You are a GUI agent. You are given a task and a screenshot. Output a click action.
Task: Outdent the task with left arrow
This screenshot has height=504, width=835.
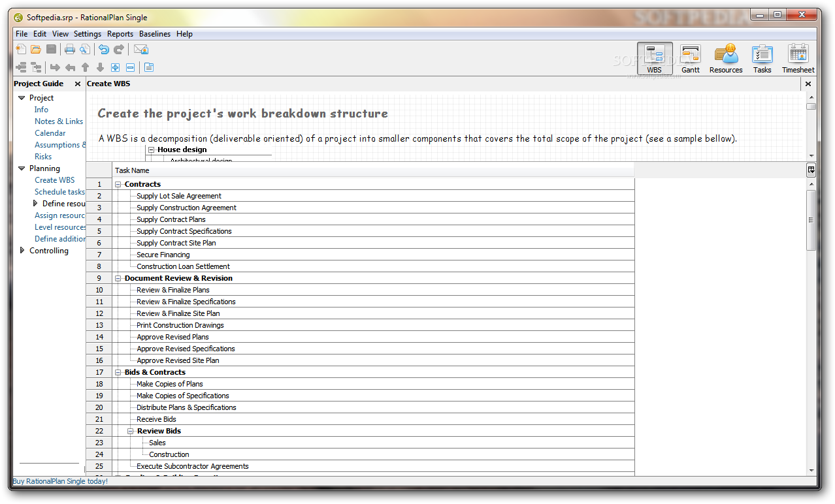(70, 67)
